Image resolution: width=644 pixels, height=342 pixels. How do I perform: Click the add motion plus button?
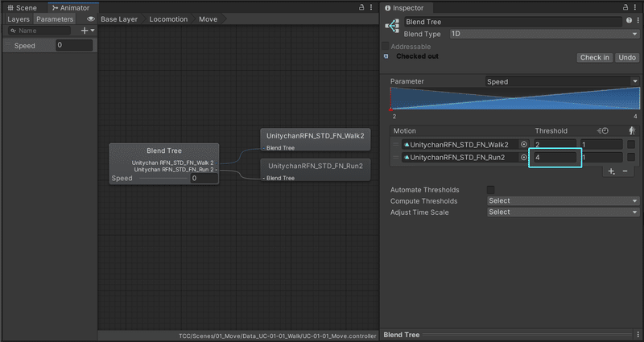click(611, 171)
